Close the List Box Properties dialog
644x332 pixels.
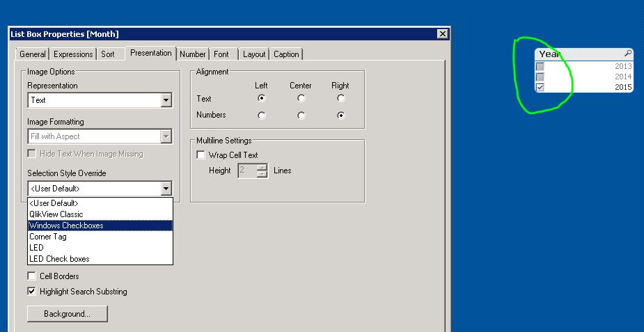click(442, 34)
